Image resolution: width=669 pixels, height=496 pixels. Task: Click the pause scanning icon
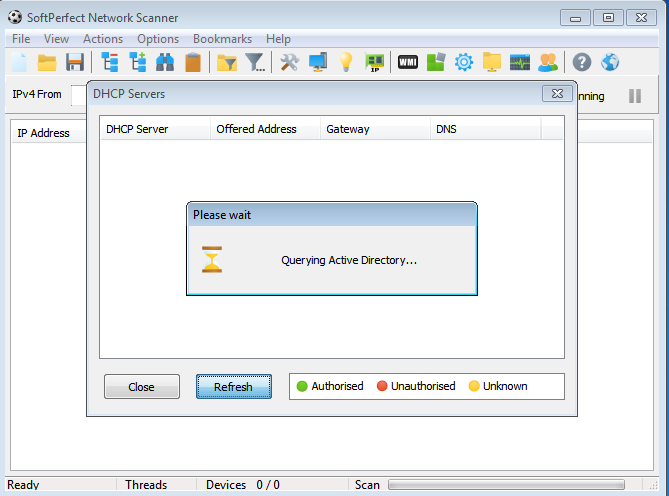tap(635, 96)
